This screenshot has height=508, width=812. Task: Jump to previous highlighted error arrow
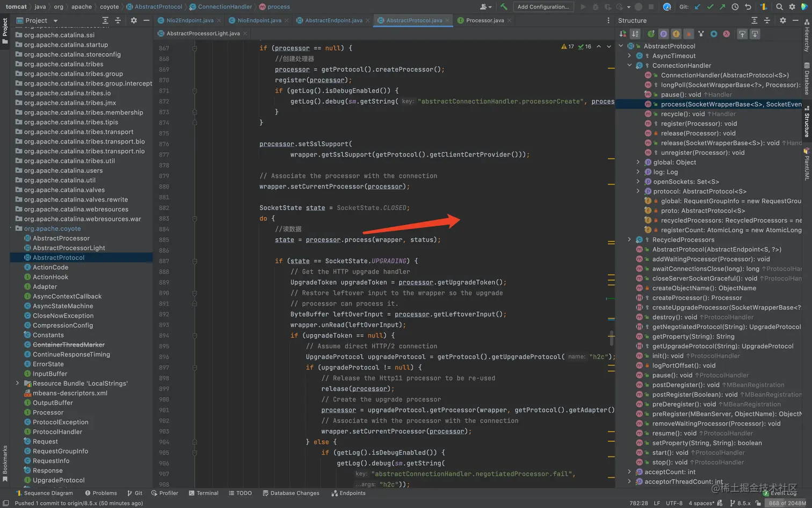(599, 47)
